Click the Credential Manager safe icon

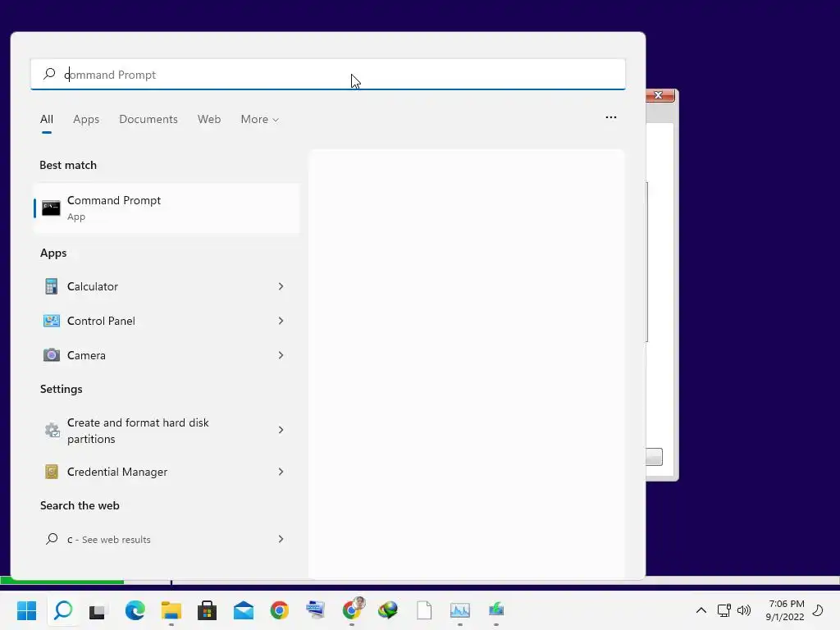52,472
